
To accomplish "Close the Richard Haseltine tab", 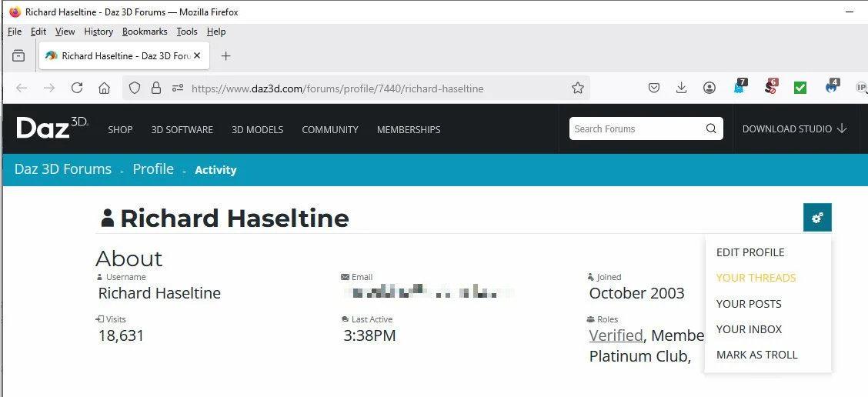I will click(197, 56).
